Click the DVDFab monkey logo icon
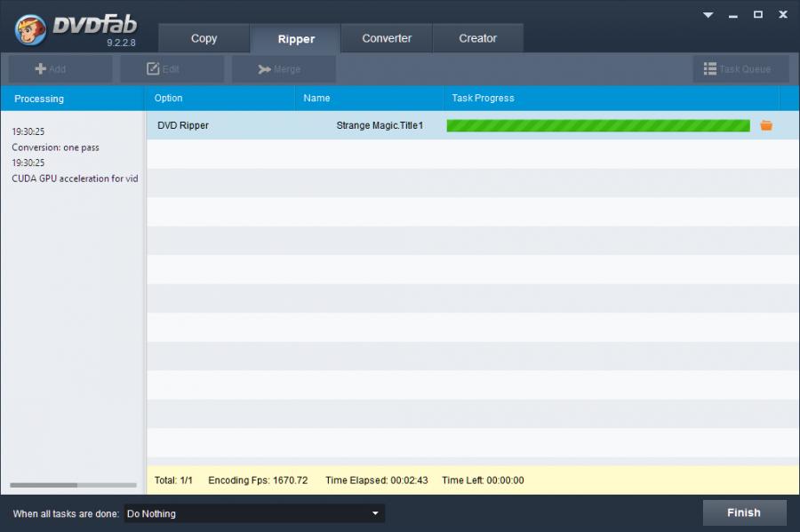 (30, 29)
